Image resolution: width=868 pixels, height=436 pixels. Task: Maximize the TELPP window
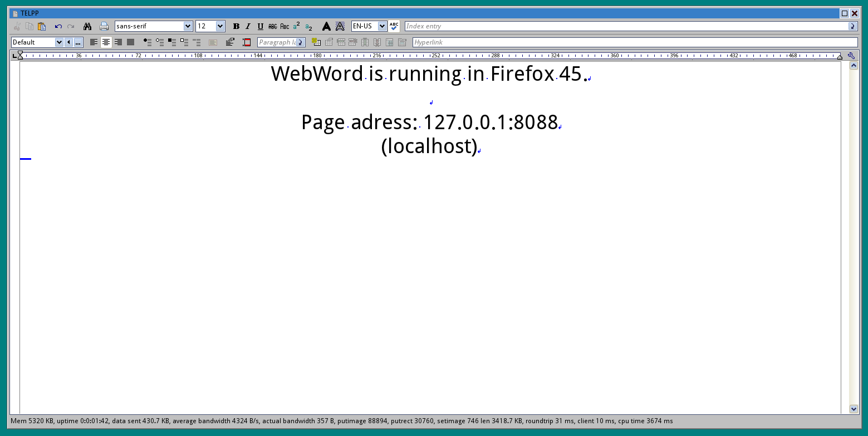844,13
